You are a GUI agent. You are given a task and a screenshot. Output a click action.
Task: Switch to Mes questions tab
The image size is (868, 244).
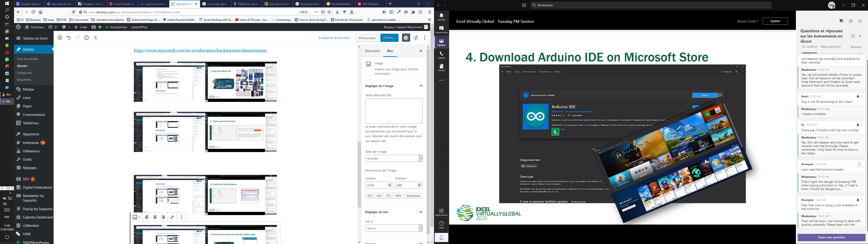click(831, 47)
